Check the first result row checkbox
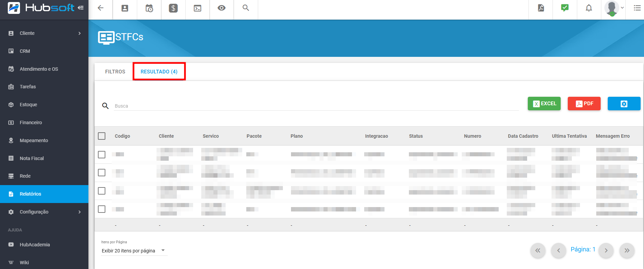Screen dimensions: 644x269 pyautogui.click(x=102, y=155)
